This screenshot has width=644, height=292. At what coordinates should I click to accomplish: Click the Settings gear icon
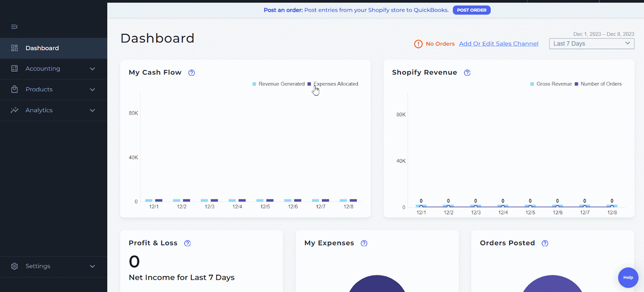pyautogui.click(x=14, y=266)
